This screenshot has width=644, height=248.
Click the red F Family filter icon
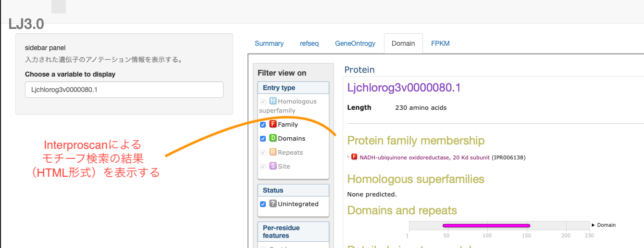click(x=272, y=124)
